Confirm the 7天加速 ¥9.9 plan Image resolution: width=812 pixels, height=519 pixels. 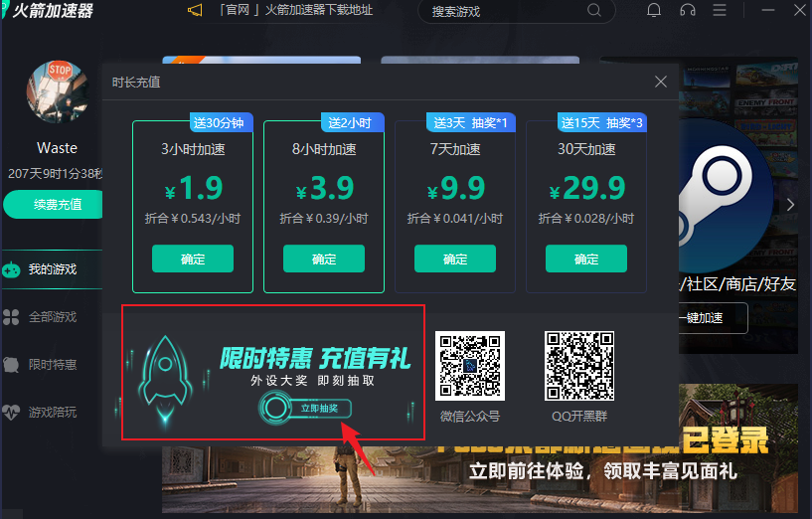[454, 259]
